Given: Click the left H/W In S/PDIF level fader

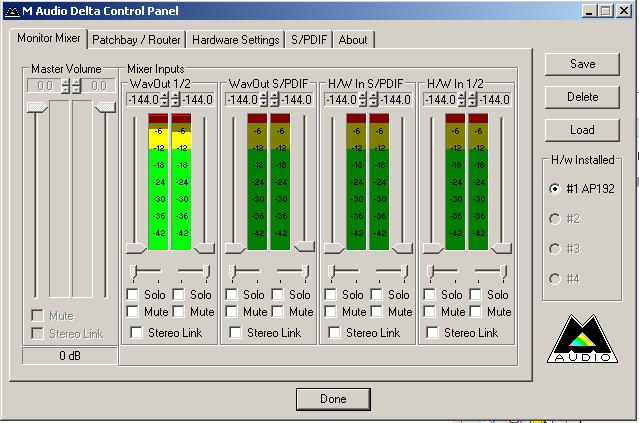Looking at the screenshot, I should [x=334, y=248].
